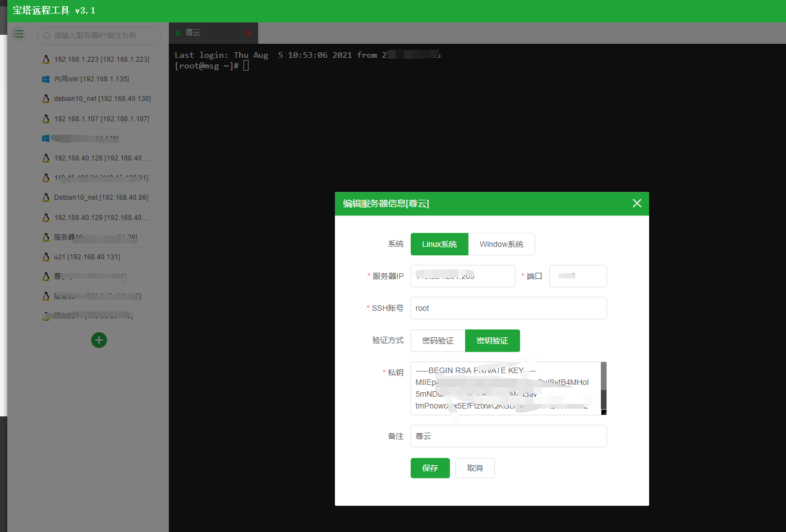
Task: Focus the server search input field
Action: (99, 35)
